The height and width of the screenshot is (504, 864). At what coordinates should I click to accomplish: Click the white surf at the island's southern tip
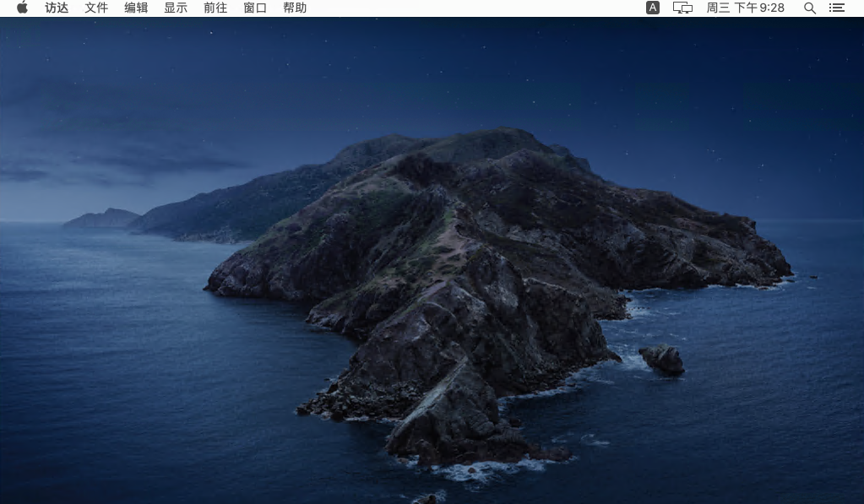[473, 469]
